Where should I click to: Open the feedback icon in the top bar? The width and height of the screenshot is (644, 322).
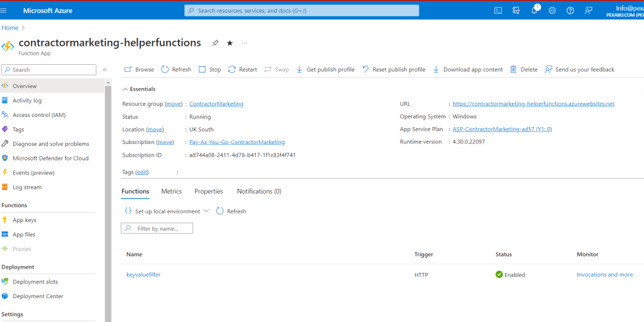pyautogui.click(x=589, y=11)
